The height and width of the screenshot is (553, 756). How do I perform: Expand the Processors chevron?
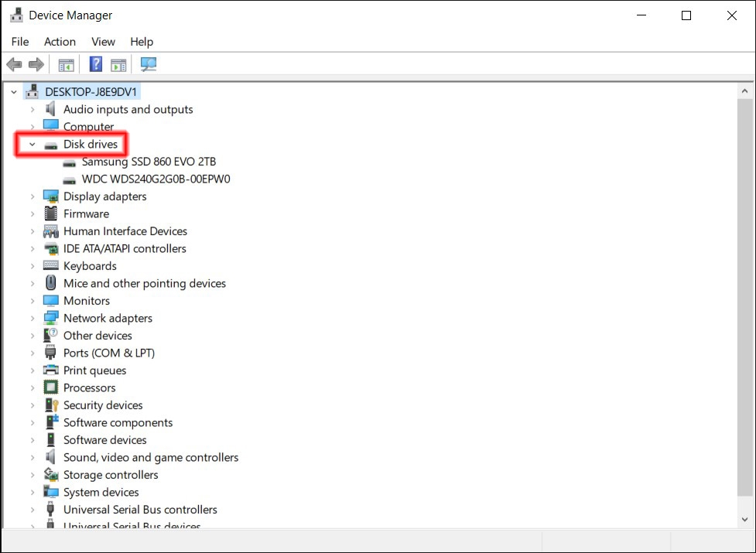click(x=32, y=387)
